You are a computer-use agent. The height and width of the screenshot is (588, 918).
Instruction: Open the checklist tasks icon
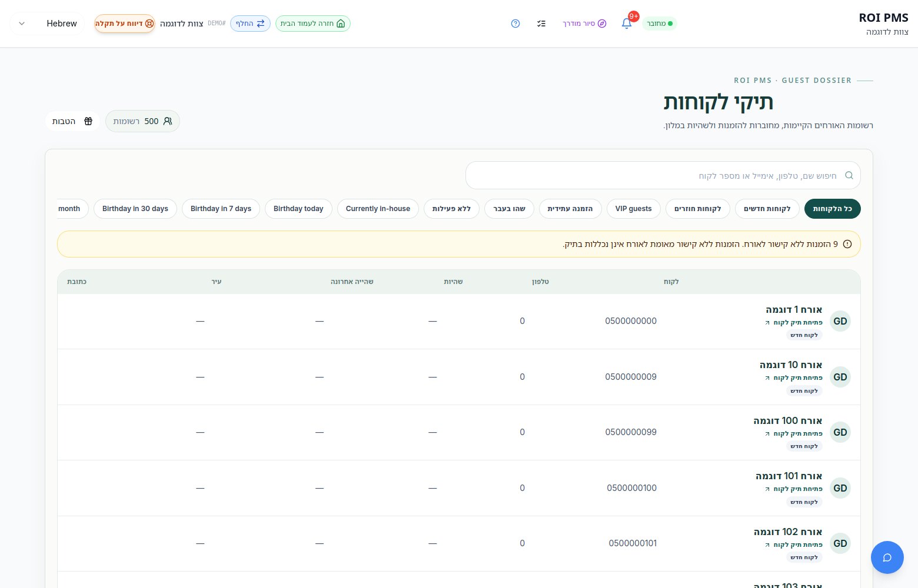pyautogui.click(x=541, y=24)
